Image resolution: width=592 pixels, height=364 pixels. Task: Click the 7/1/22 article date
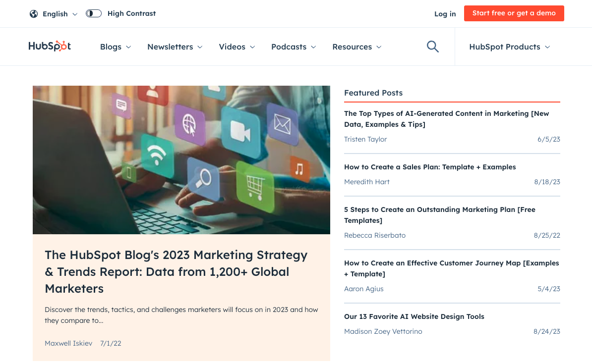tap(111, 343)
